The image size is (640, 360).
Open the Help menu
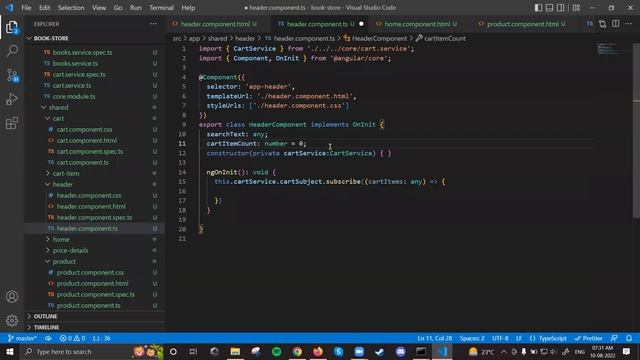188,8
